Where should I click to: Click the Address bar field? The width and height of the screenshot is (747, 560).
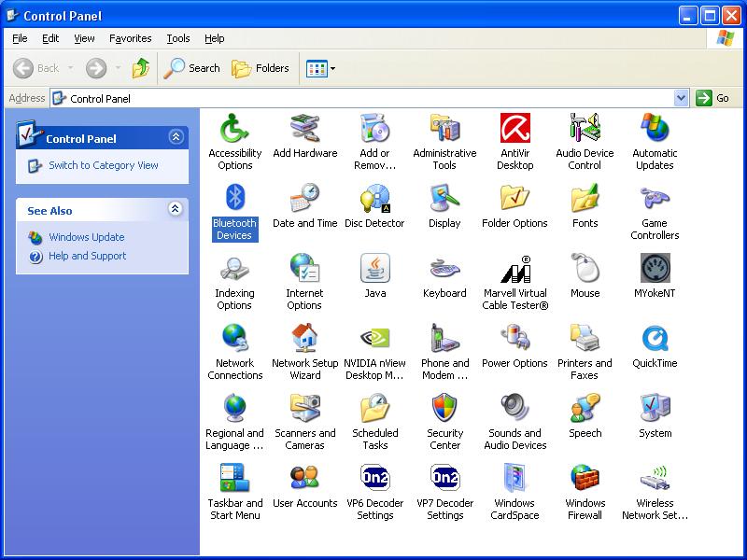369,98
